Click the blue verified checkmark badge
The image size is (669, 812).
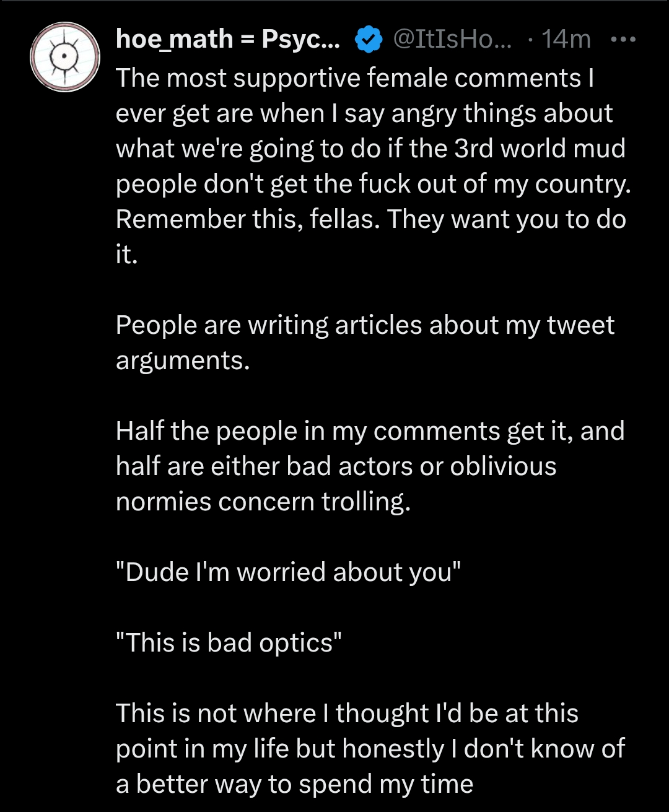coord(368,40)
